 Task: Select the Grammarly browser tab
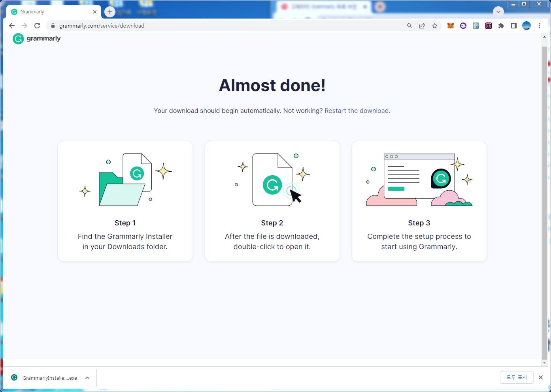tap(54, 12)
